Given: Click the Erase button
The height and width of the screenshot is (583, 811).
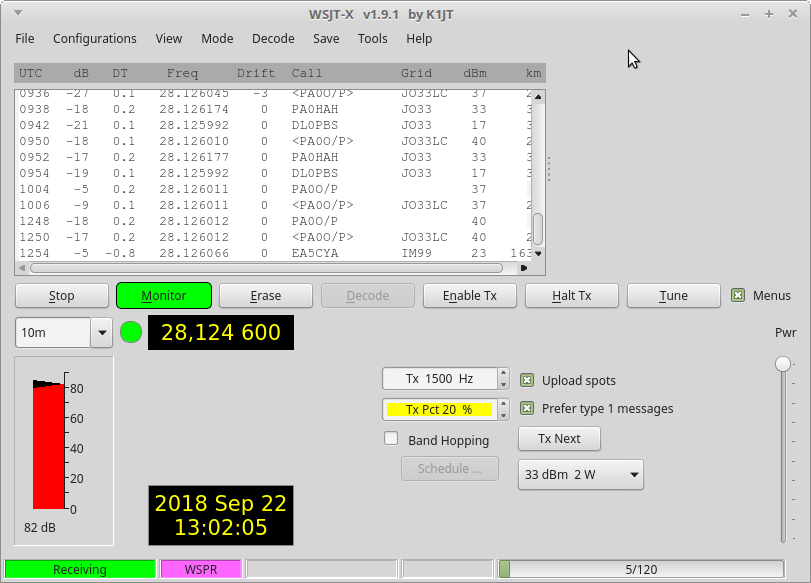Looking at the screenshot, I should tap(266, 296).
